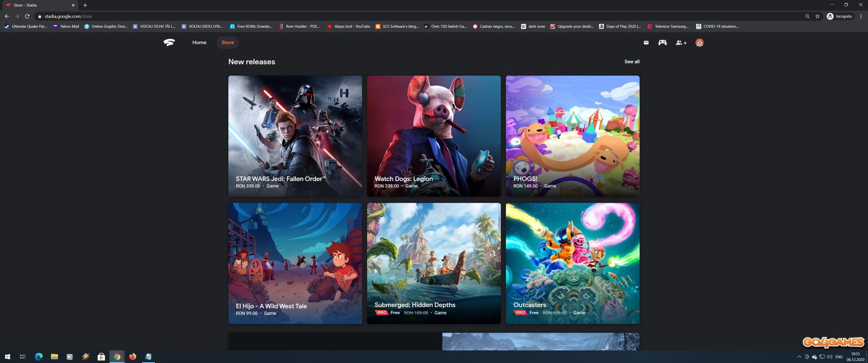Open the user avatar profile

coord(699,43)
